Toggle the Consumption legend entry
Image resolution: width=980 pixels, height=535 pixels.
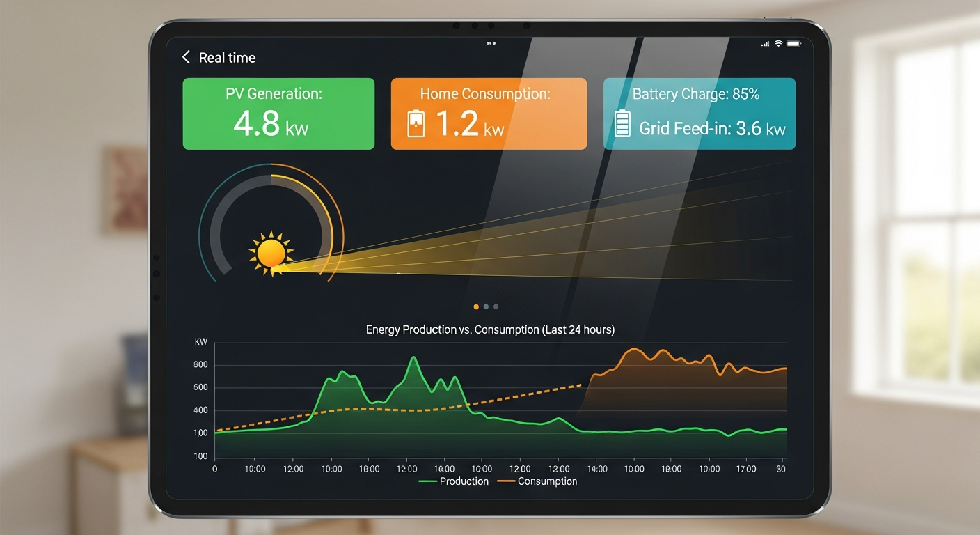537,481
